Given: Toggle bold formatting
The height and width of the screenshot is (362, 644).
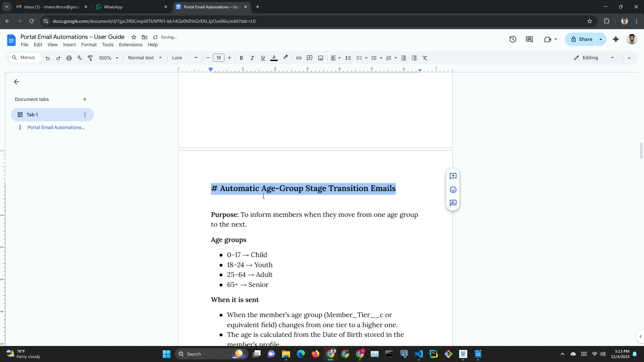Looking at the screenshot, I should tap(241, 58).
